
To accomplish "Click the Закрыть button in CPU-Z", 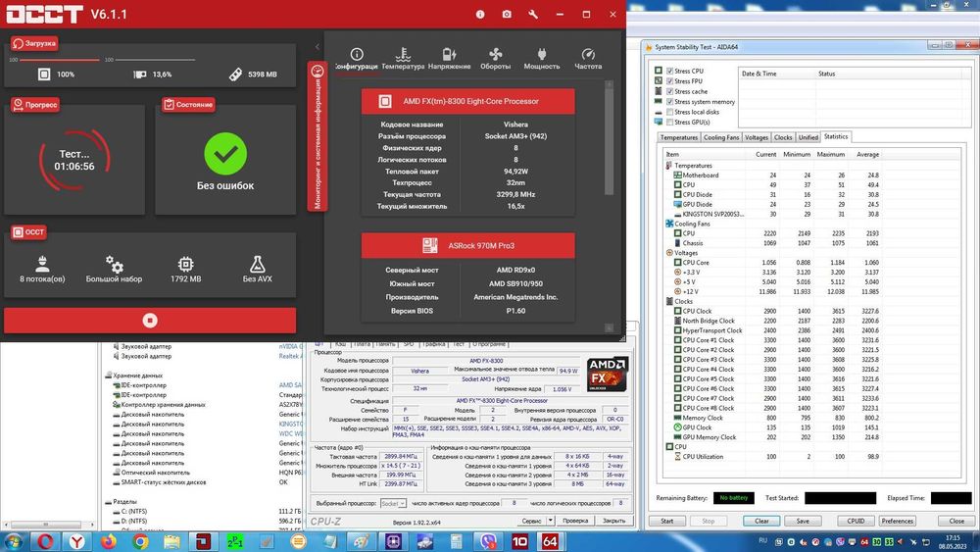I will point(613,520).
